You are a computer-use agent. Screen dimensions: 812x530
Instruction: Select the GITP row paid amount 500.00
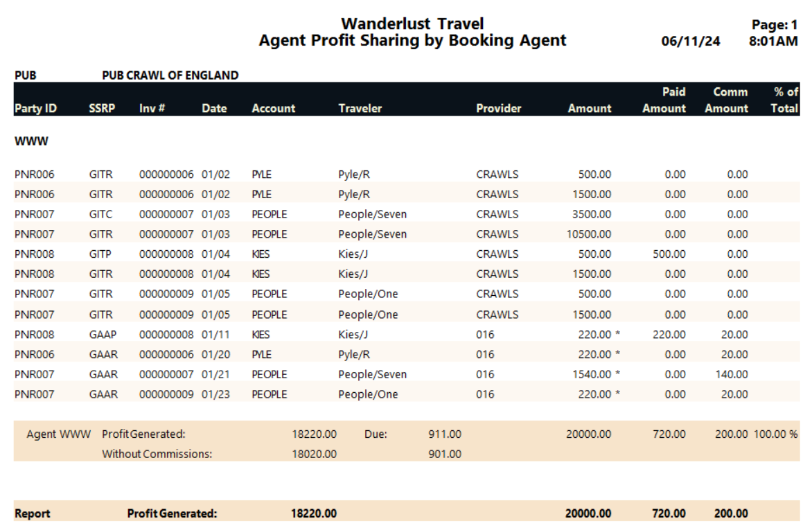coord(669,254)
